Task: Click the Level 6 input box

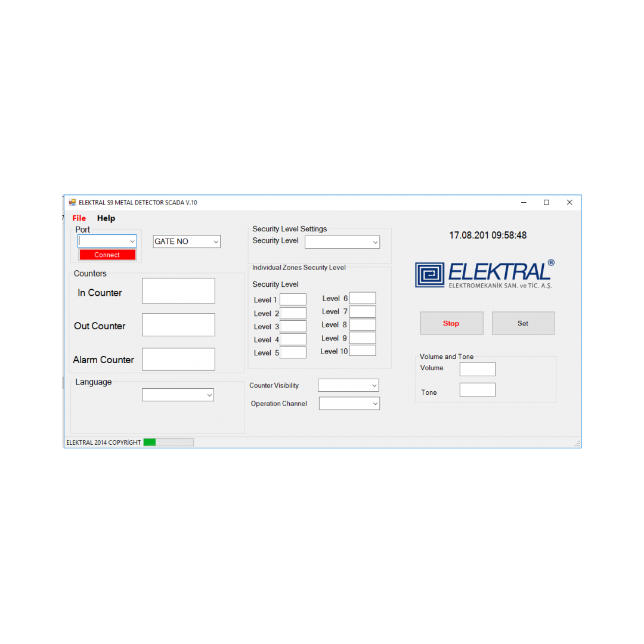Action: click(363, 298)
